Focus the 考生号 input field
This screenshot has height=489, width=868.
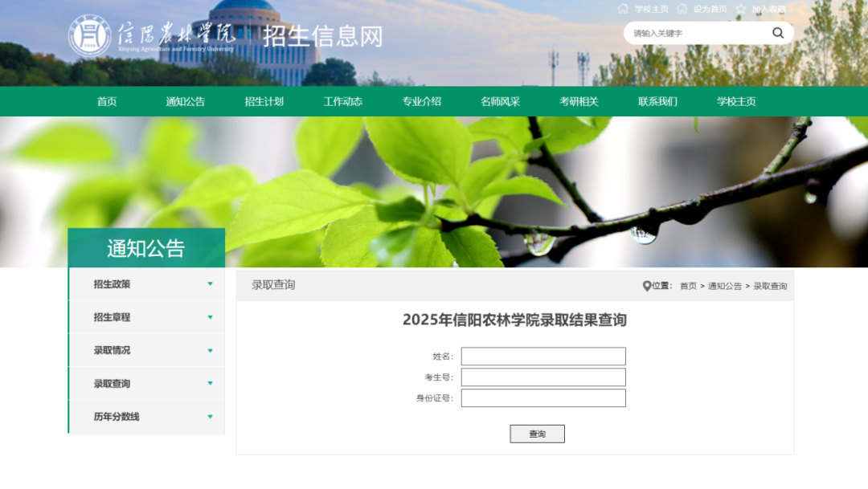tap(543, 377)
